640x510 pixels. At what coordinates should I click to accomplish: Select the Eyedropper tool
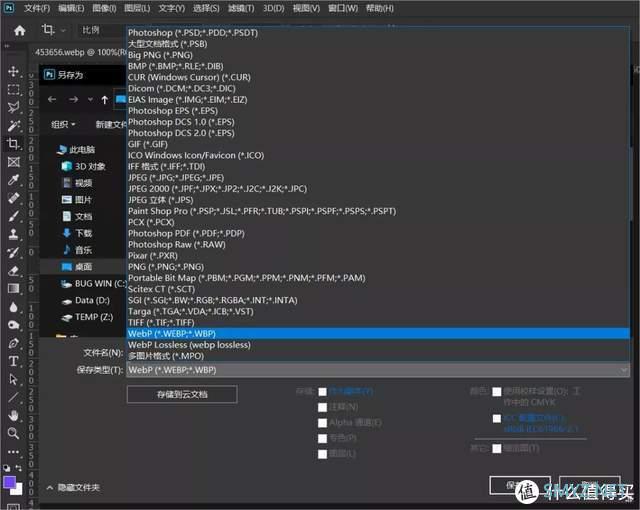[x=13, y=180]
